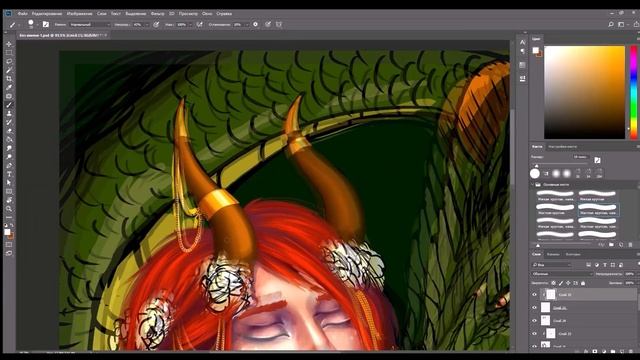Click brush size slider in Brushes panel
Viewport: 640px width, 360px height.
tap(560, 165)
